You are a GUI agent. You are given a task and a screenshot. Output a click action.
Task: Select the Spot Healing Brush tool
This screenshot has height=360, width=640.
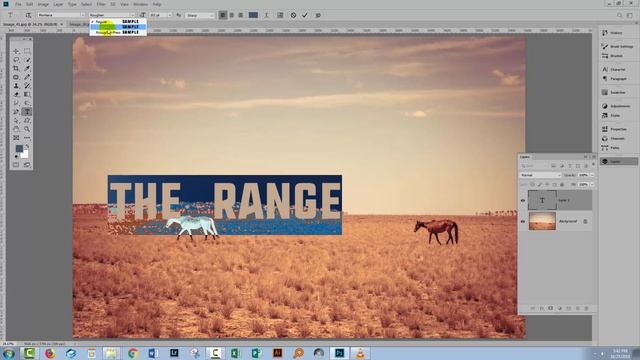pos(16,77)
